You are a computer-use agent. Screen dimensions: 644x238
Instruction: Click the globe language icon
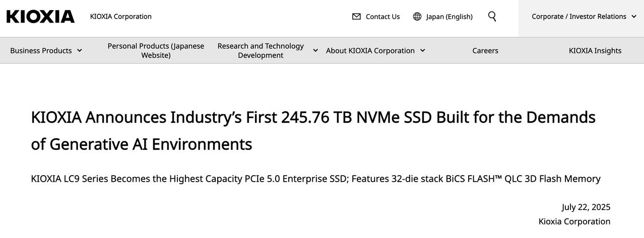[417, 17]
